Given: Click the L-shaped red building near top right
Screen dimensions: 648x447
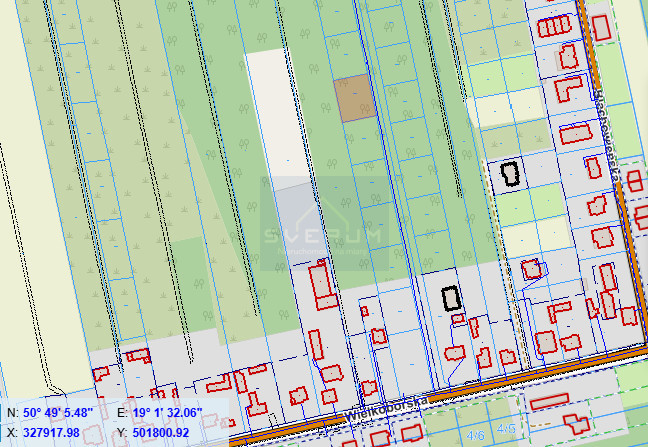Looking at the screenshot, I should tap(567, 88).
